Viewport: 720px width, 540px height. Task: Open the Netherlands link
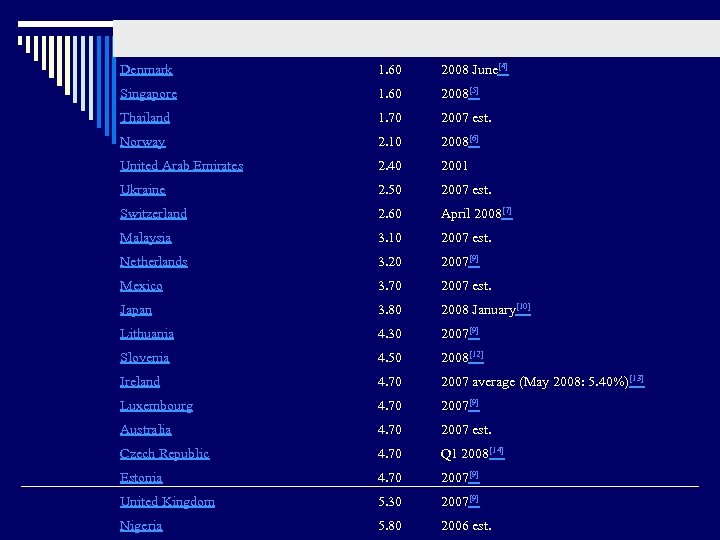pos(154,262)
